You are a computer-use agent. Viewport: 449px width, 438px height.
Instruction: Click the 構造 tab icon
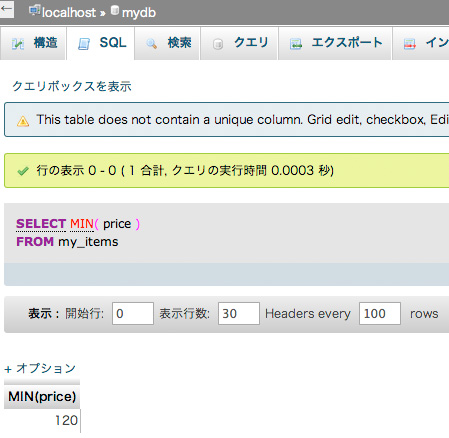pyautogui.click(x=18, y=44)
